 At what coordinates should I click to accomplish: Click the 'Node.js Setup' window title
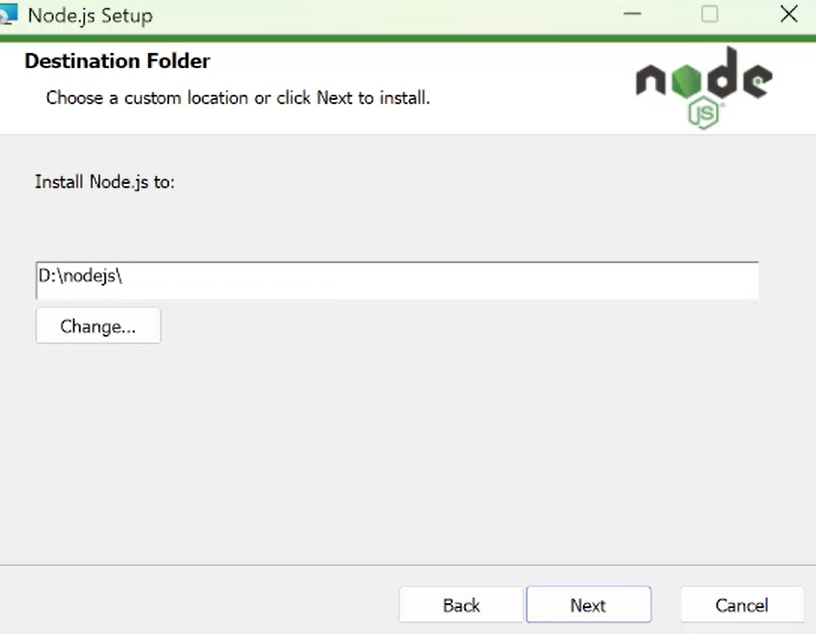90,16
